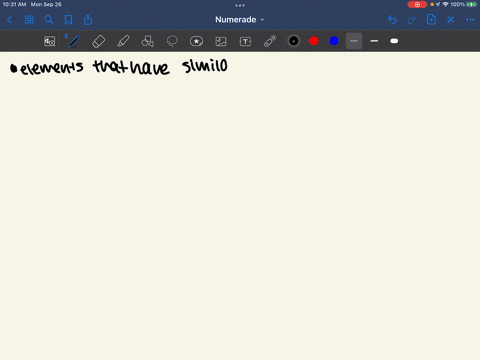
Task: Choose the red pen color
Action: [314, 41]
